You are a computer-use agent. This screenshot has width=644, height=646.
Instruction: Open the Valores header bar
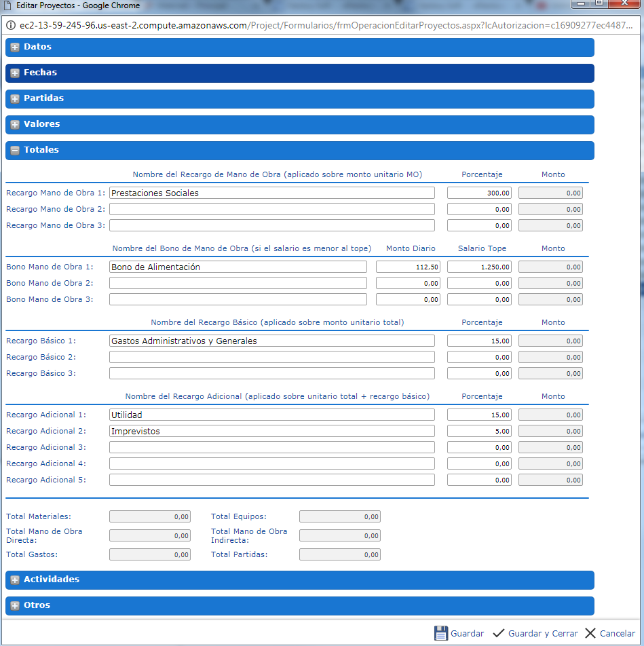(x=300, y=125)
